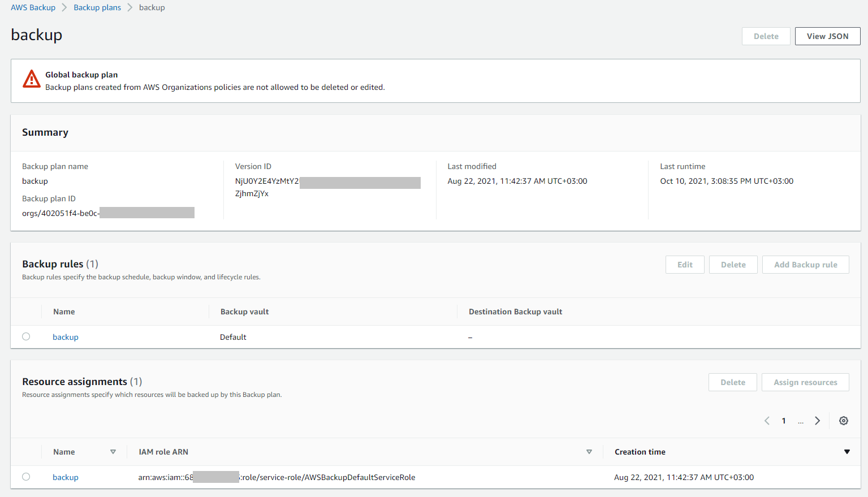Screen dimensions: 868x497
Task: Click Delete in Resource assignments section
Action: click(x=732, y=382)
